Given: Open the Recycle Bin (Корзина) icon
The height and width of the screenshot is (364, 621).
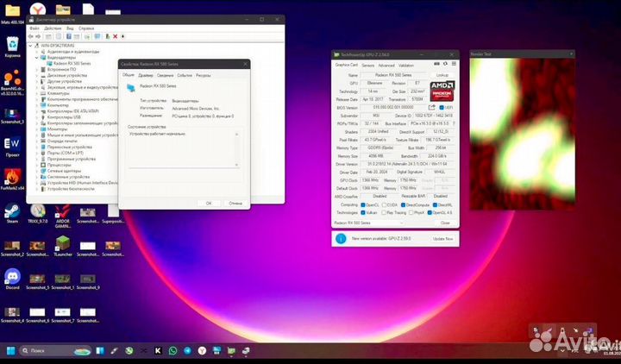Looking at the screenshot, I should pyautogui.click(x=12, y=47).
